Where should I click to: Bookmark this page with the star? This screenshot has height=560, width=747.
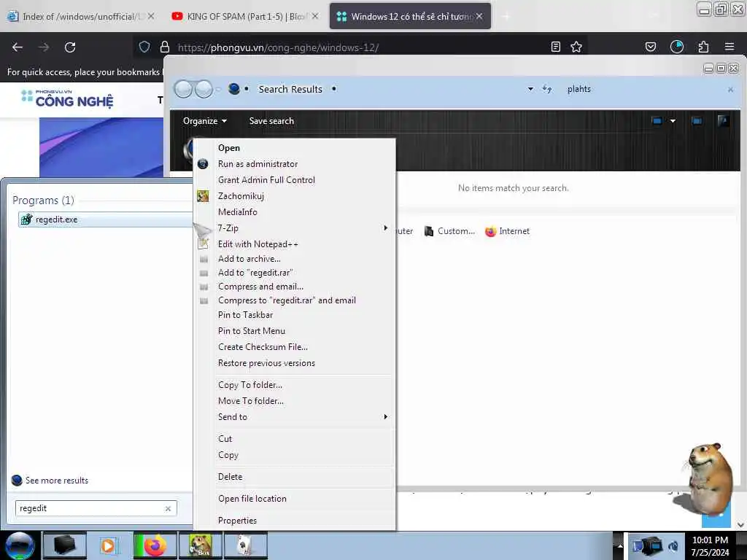576,47
